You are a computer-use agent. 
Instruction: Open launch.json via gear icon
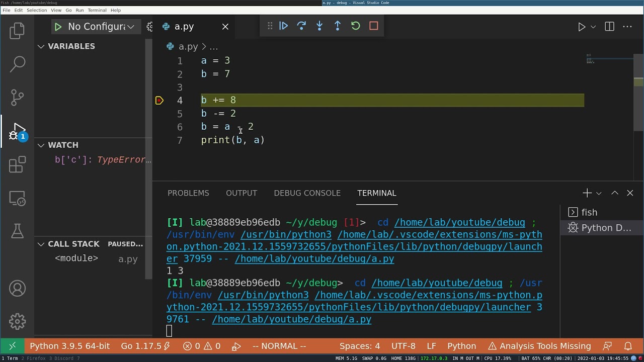tap(149, 27)
